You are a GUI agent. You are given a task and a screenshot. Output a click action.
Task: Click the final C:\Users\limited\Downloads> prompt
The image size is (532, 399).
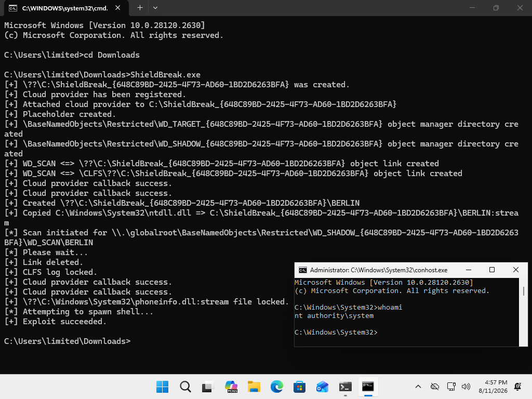click(x=67, y=341)
